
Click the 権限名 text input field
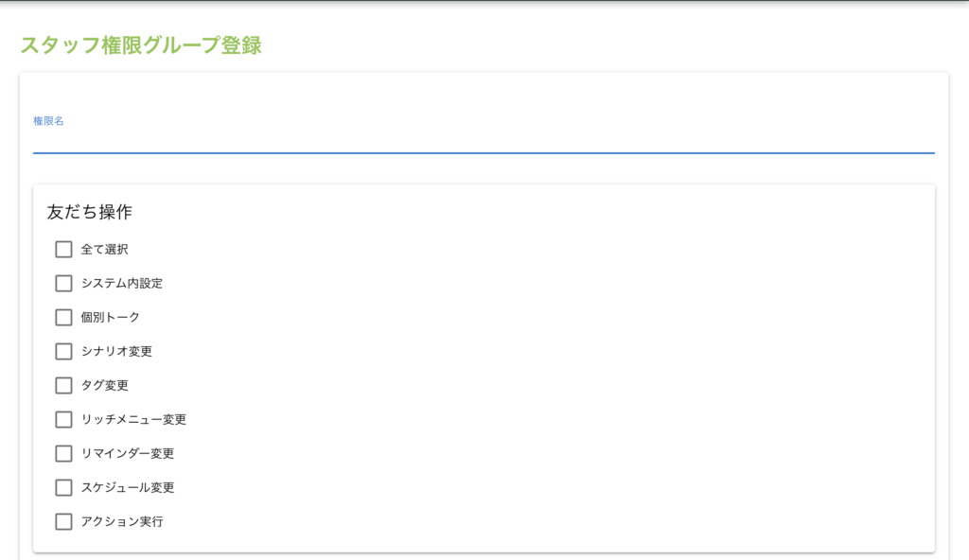tap(484, 139)
